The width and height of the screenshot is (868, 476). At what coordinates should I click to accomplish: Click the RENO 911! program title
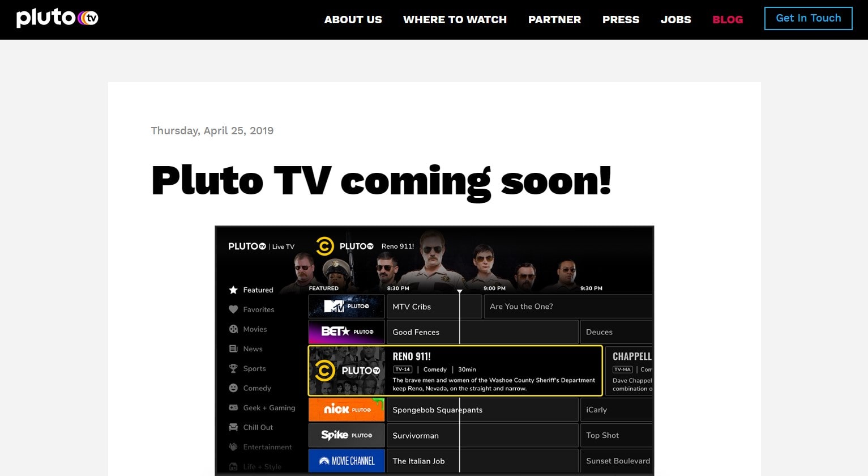tap(412, 356)
